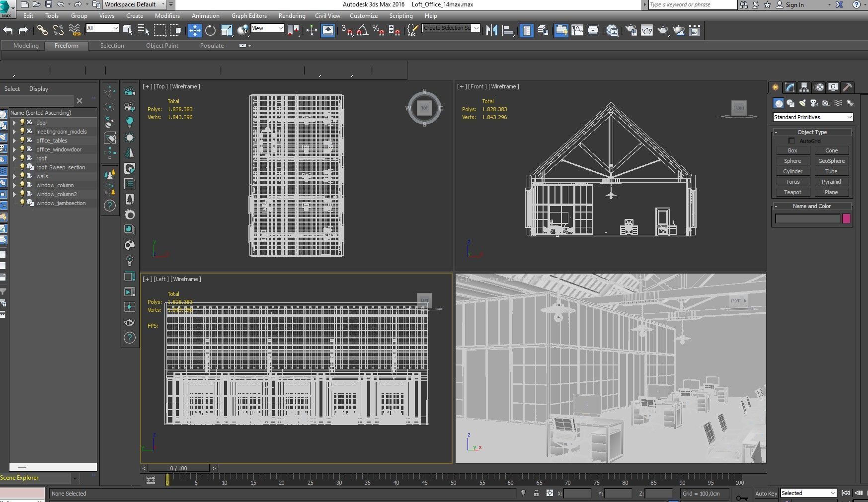Open the Civil View menu

[x=327, y=16]
